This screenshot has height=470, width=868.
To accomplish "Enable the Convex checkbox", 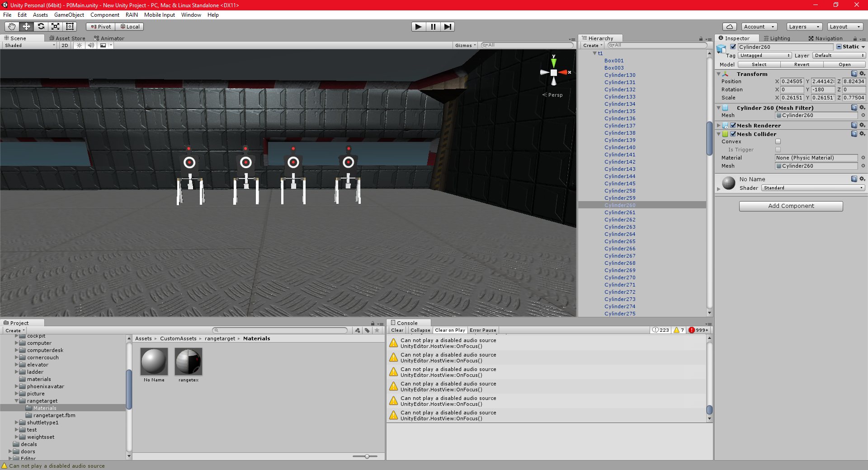I will click(x=778, y=141).
